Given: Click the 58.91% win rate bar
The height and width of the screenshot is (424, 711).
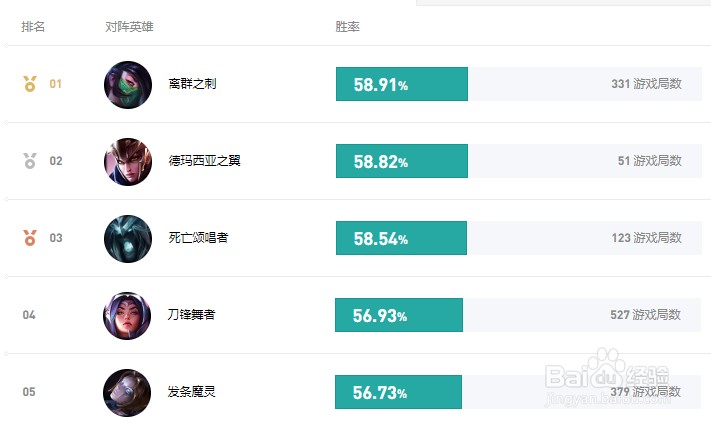Looking at the screenshot, I should pos(402,84).
